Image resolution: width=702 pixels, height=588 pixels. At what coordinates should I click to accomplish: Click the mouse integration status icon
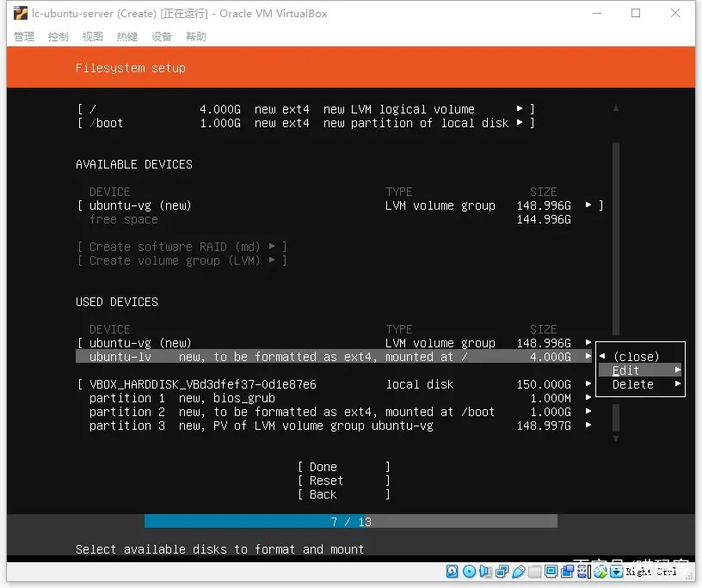(x=600, y=572)
